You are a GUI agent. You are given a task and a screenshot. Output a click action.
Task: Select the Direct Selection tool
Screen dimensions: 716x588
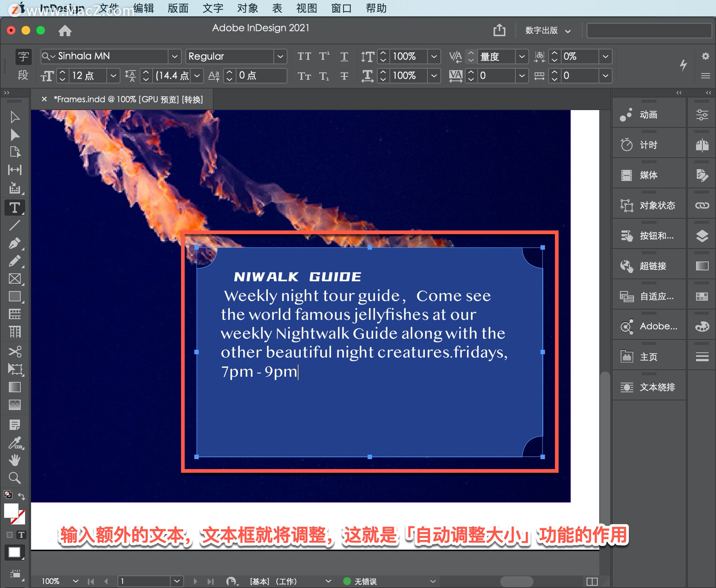pyautogui.click(x=15, y=135)
